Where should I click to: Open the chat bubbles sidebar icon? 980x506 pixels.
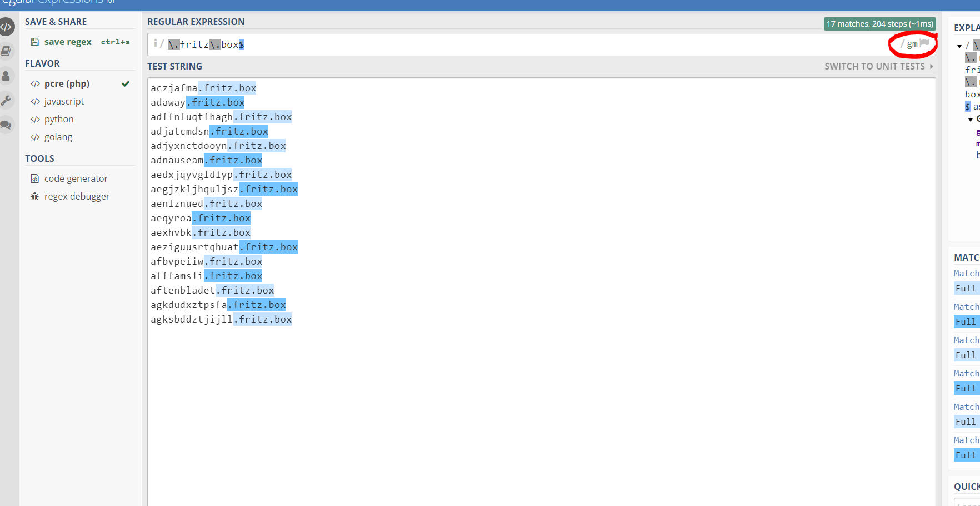[x=6, y=125]
